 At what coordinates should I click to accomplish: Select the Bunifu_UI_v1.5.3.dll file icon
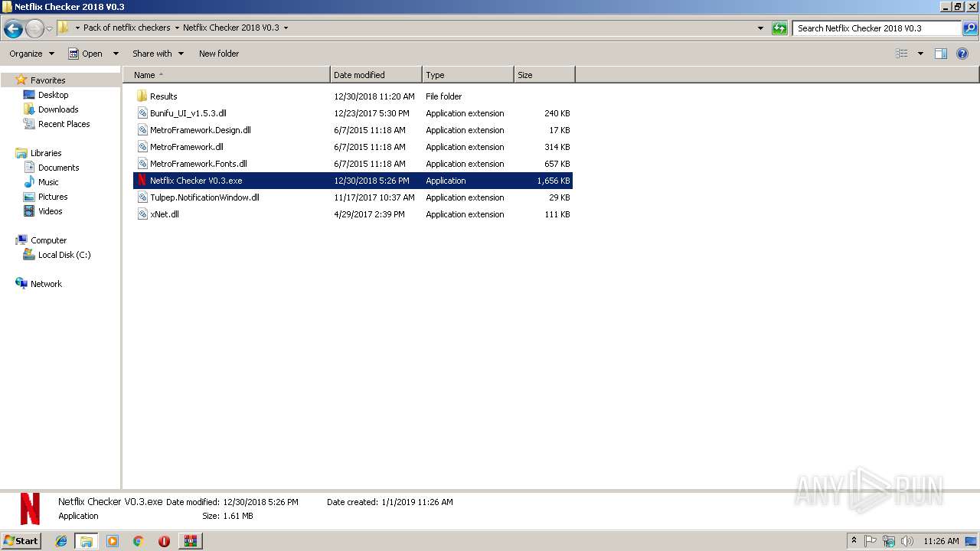[142, 113]
